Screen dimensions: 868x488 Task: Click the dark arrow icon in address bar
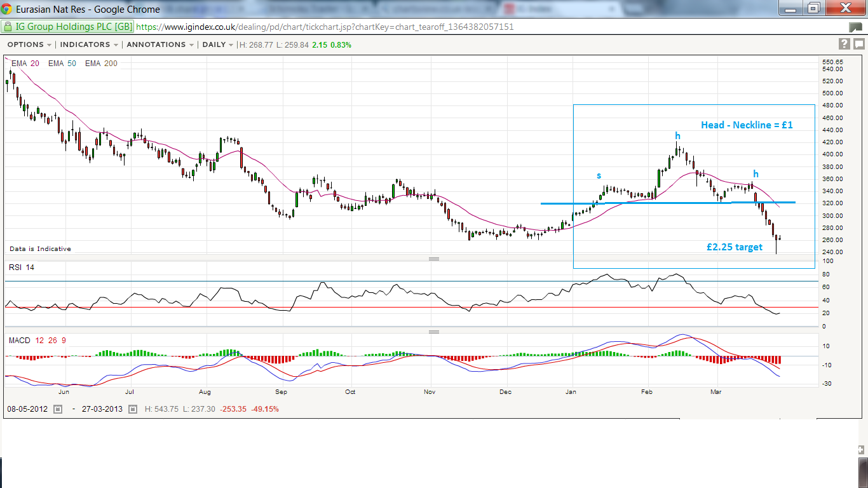(x=855, y=27)
